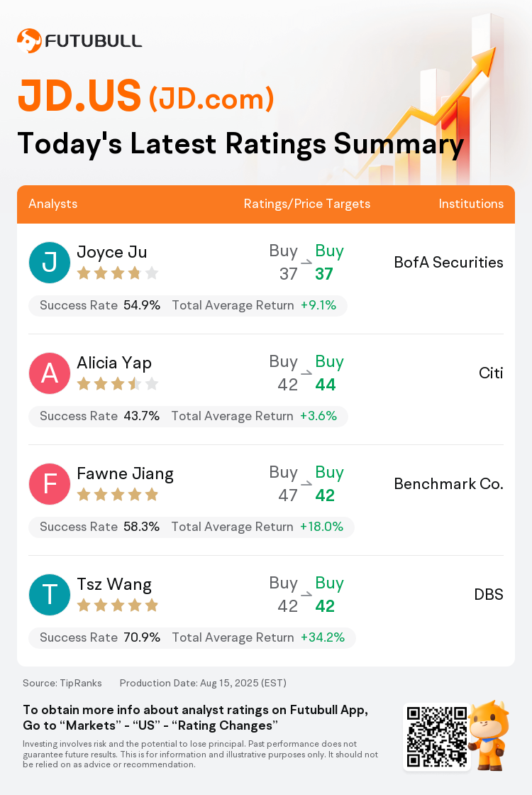This screenshot has width=532, height=795.
Task: Open the BofA Securities institution label
Action: 449,263
